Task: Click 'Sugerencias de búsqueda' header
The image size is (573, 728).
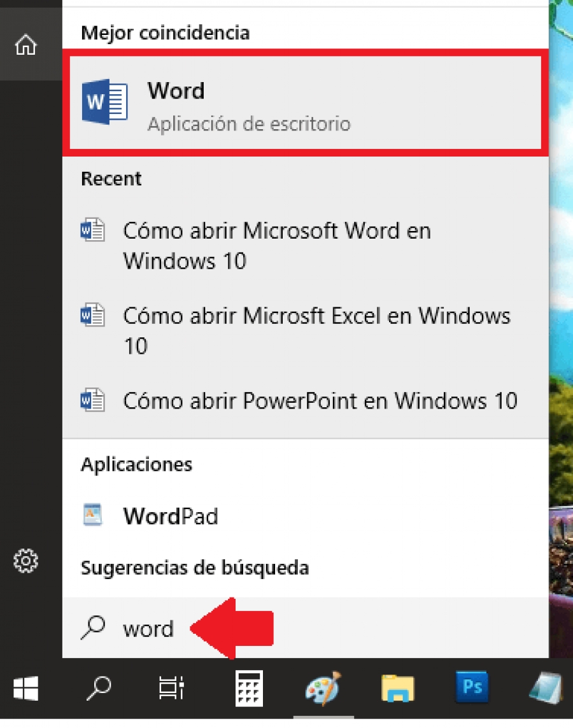Action: [x=195, y=568]
